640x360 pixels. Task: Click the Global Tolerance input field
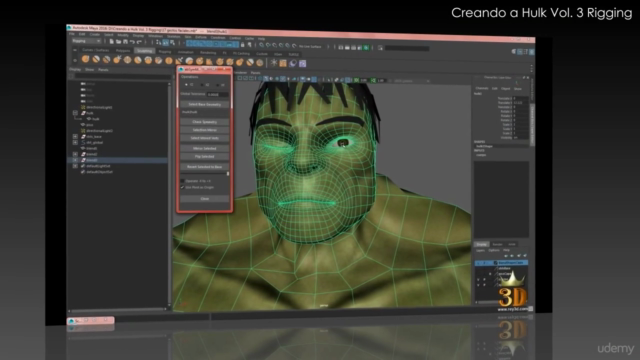point(218,94)
